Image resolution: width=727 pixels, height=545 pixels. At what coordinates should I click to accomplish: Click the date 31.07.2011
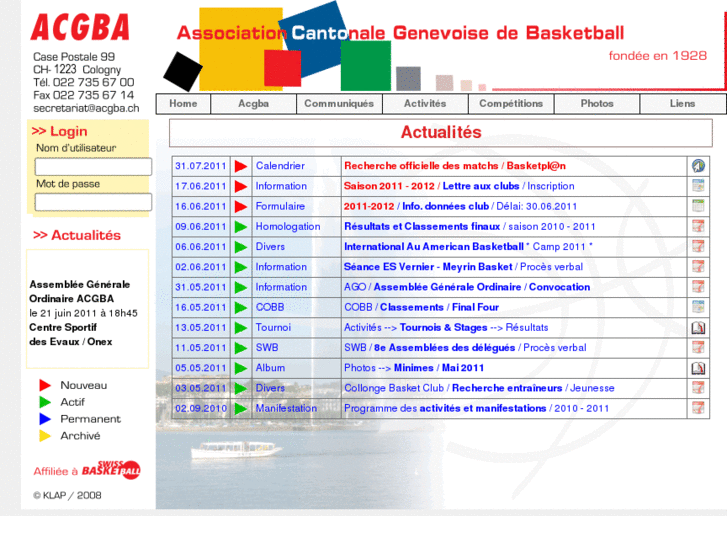[x=201, y=166]
